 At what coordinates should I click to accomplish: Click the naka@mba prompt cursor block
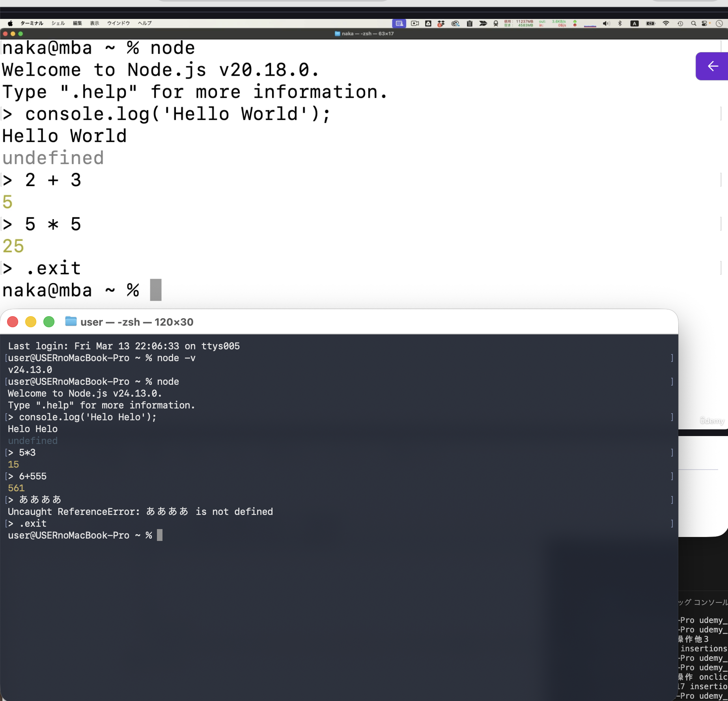(156, 290)
